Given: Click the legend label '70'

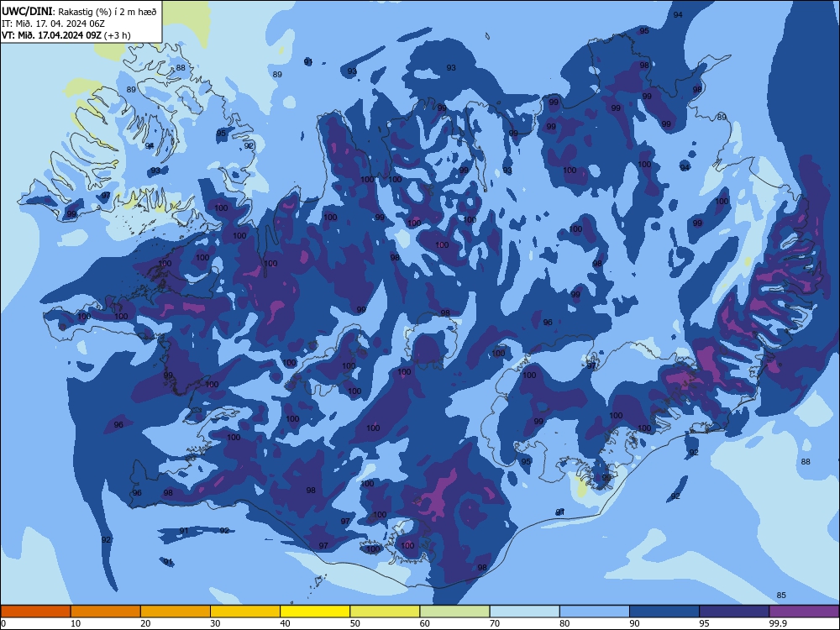Looking at the screenshot, I should [495, 623].
